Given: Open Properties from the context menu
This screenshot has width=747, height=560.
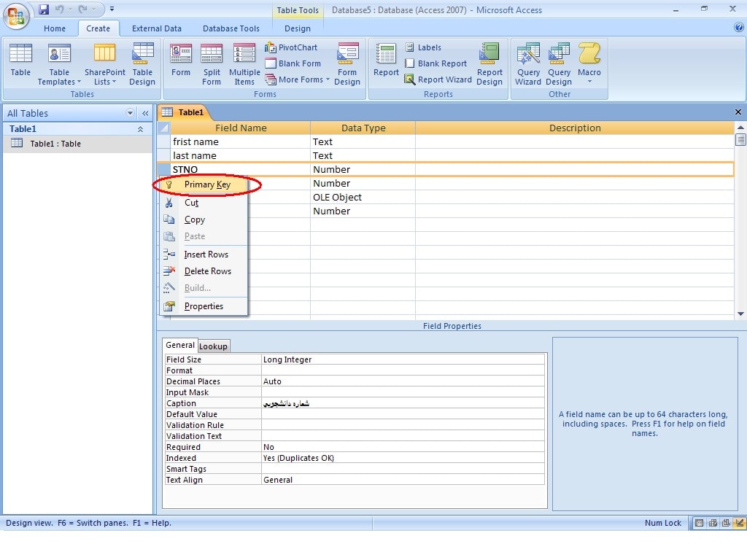Looking at the screenshot, I should tap(204, 306).
